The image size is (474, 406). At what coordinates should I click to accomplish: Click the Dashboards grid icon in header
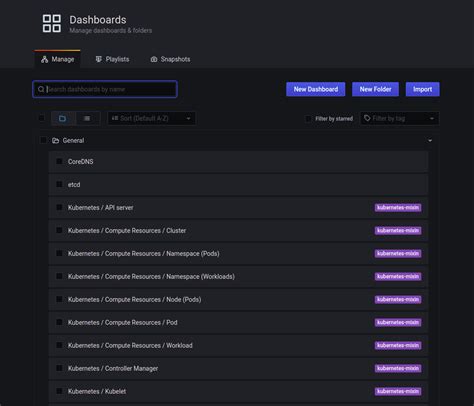pos(52,23)
